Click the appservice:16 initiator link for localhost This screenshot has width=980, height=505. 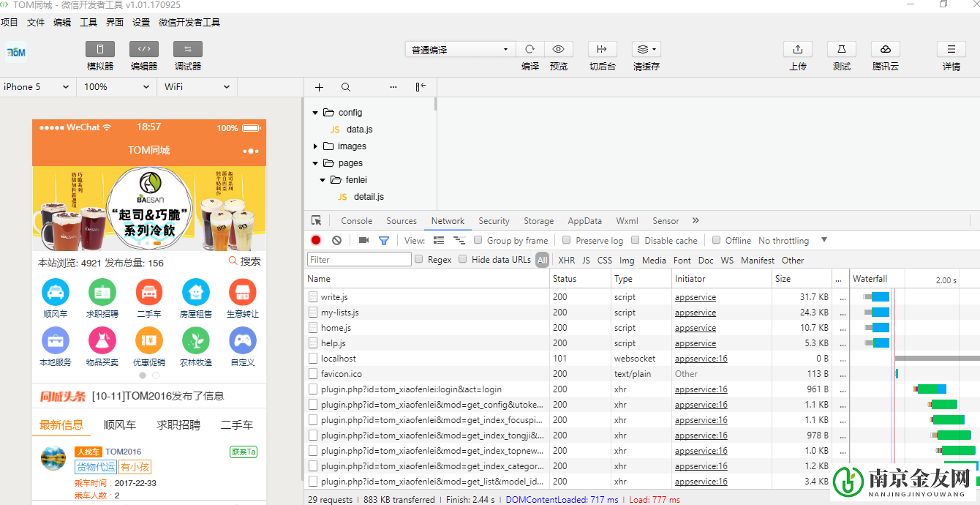click(x=701, y=359)
